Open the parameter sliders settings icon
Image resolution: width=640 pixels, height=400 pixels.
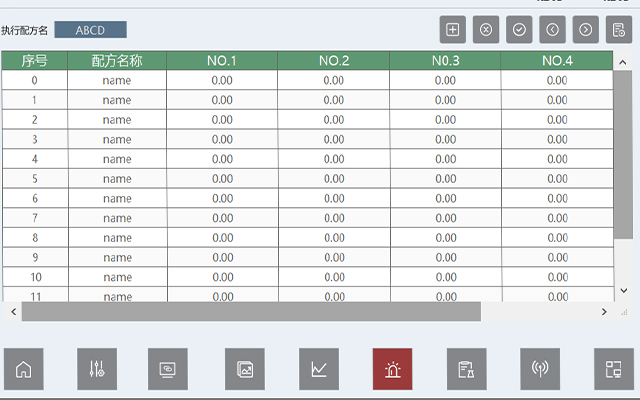point(97,369)
